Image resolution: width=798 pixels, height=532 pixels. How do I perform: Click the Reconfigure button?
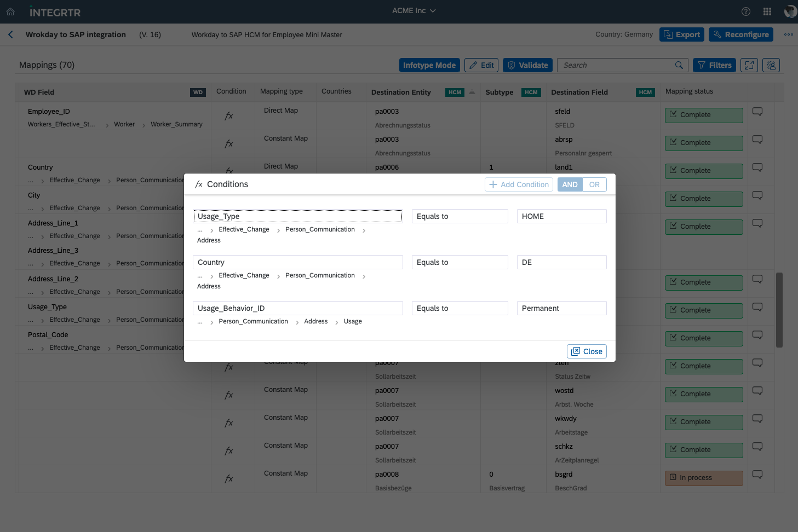741,34
